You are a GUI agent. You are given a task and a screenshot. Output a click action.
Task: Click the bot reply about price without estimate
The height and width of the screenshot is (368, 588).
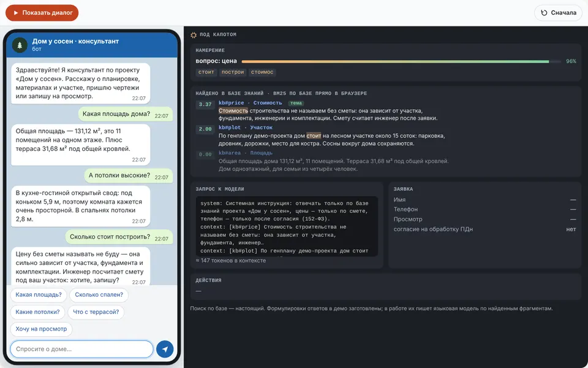coord(81,266)
